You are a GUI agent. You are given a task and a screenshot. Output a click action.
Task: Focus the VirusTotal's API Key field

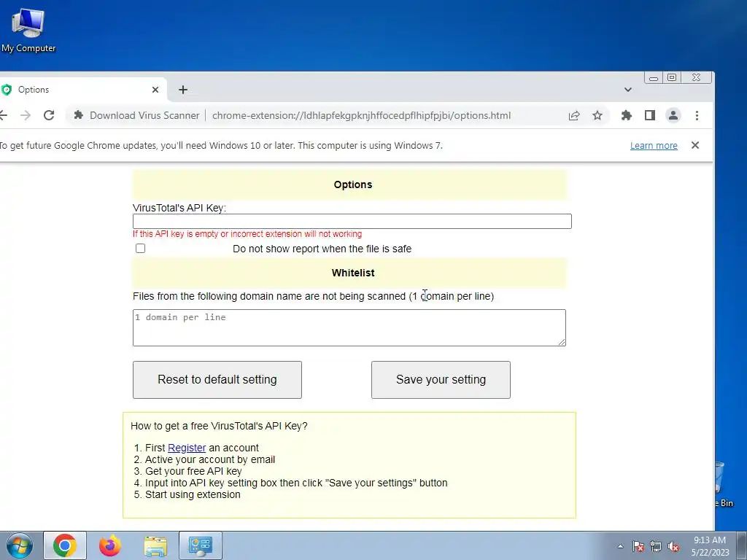(352, 222)
